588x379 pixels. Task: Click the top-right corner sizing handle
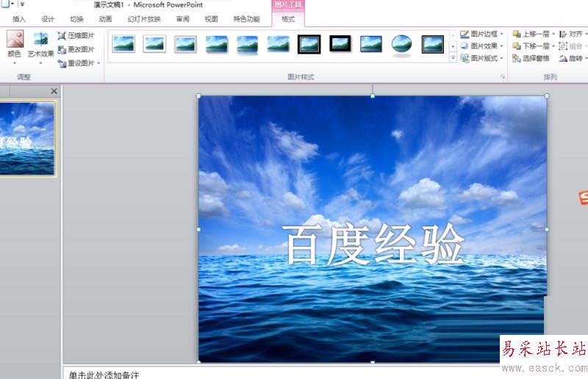pyautogui.click(x=547, y=96)
